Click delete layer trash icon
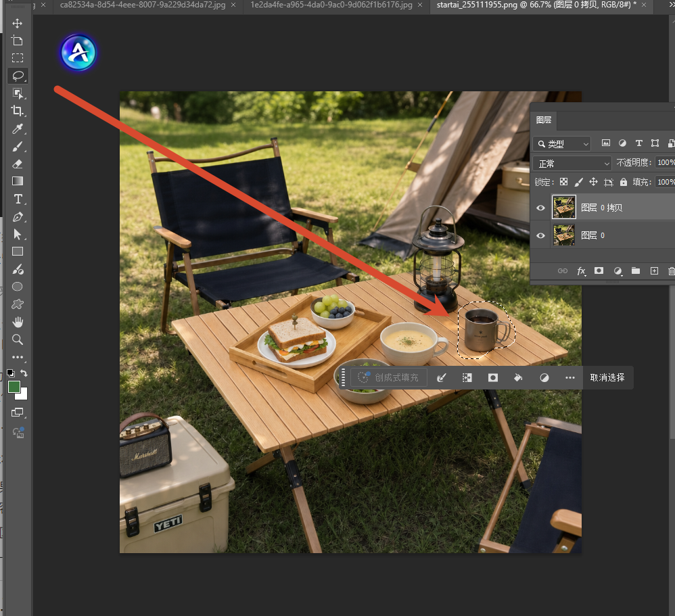Screen dimensions: 675x616 pos(671,270)
